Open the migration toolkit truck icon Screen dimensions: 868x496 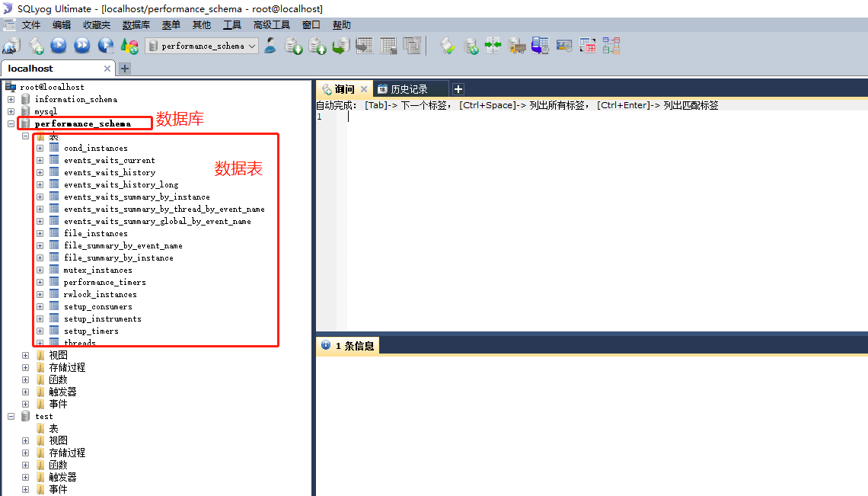click(516, 46)
